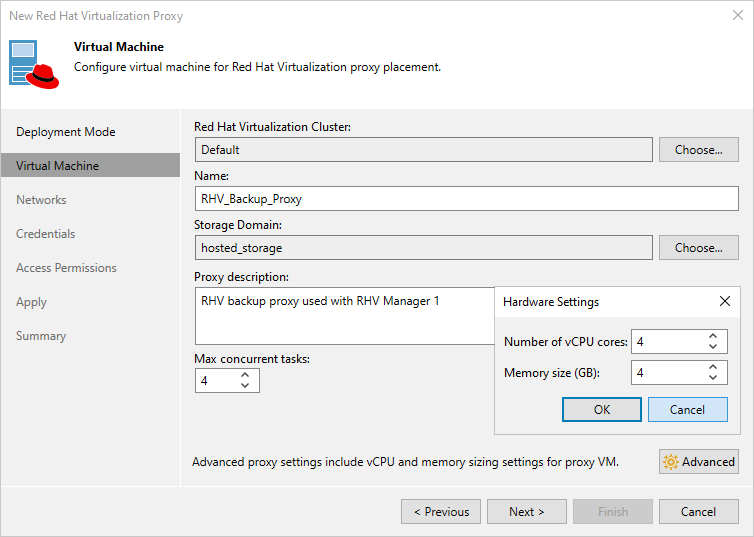Choose a Red Hat Virtualization Cluster

click(x=698, y=150)
